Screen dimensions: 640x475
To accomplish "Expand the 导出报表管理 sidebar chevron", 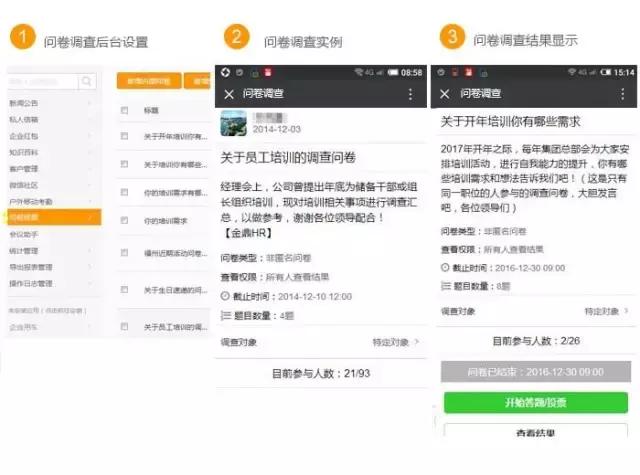I will (x=90, y=267).
